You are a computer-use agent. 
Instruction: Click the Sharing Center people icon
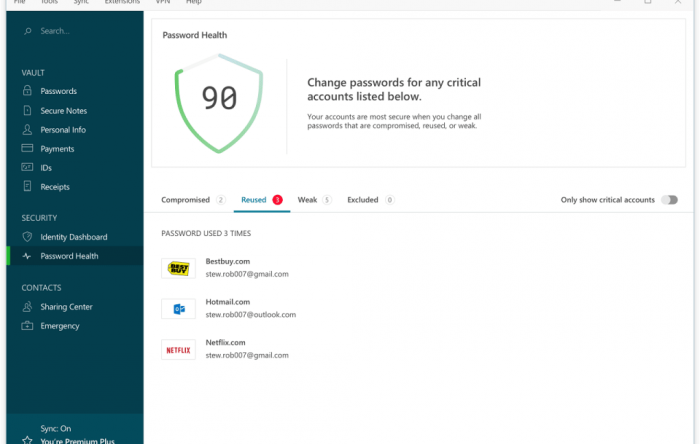[x=27, y=307]
